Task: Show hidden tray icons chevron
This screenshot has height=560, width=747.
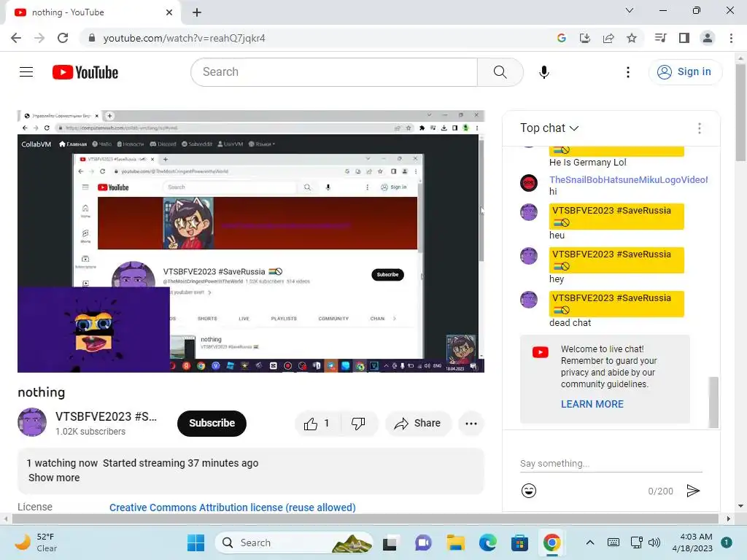Action: tap(589, 542)
